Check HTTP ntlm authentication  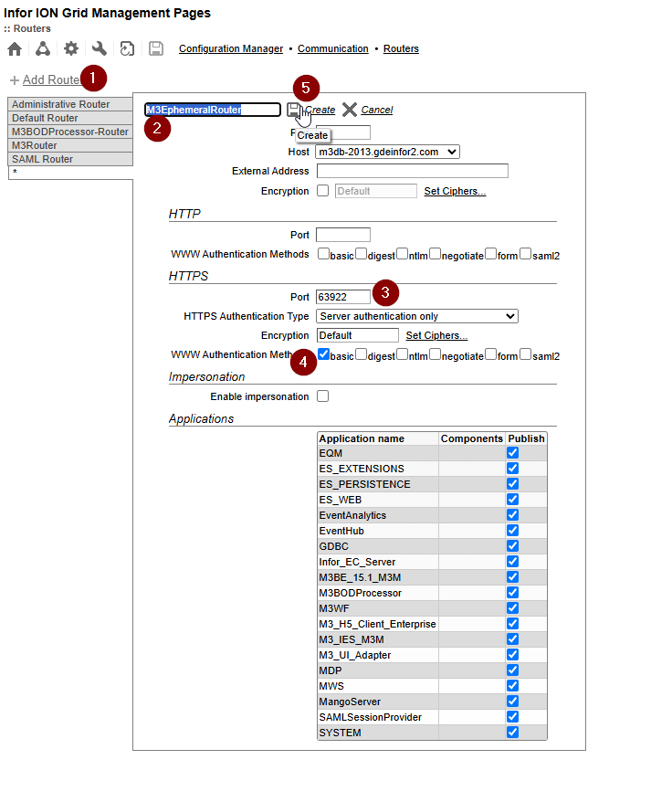[403, 254]
